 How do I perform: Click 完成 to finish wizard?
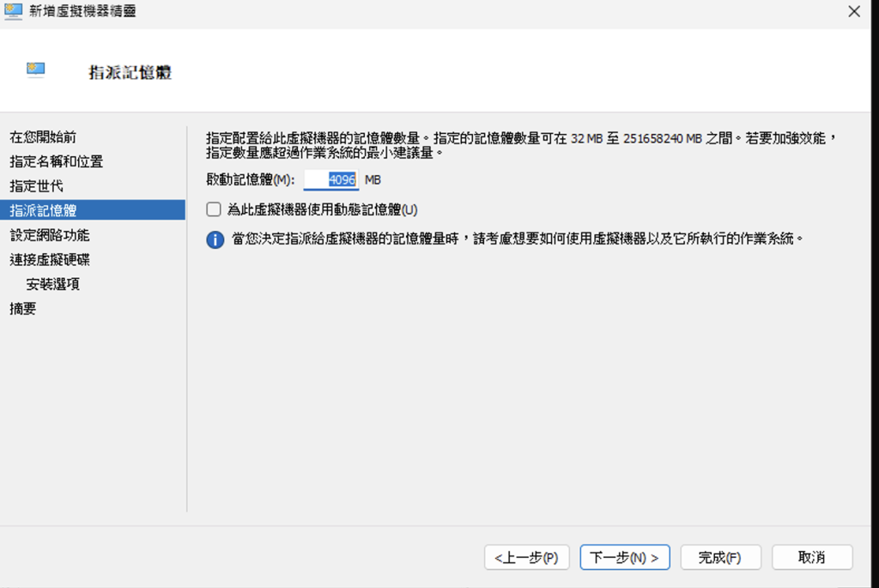coord(719,557)
